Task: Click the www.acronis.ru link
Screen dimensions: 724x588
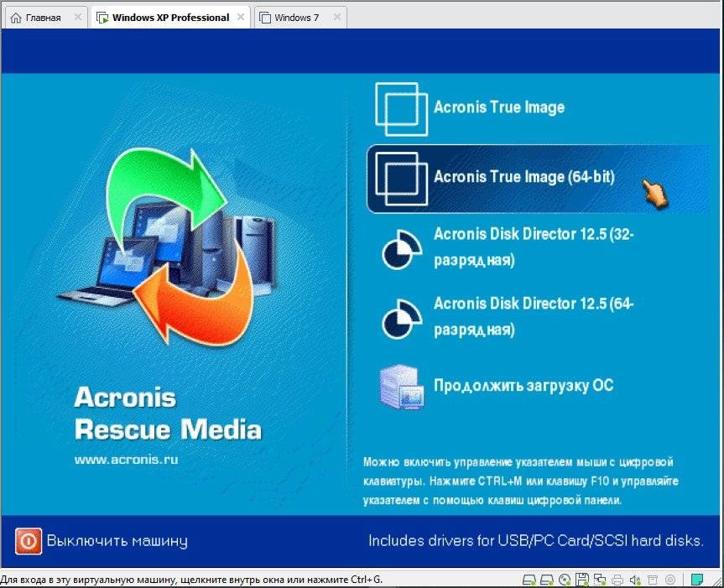Action: click(x=126, y=460)
